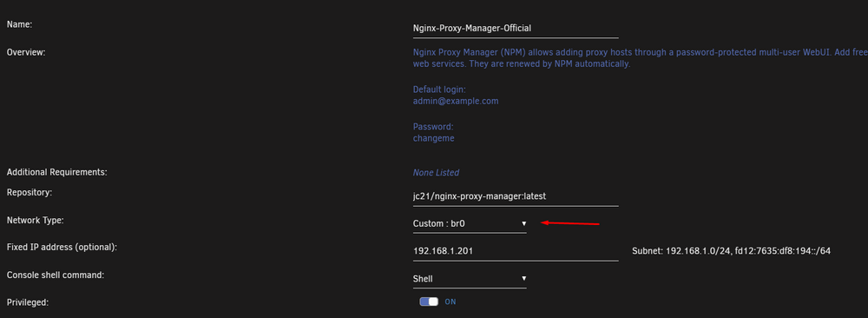Click the Console shell command label
This screenshot has height=318, width=868.
(56, 275)
